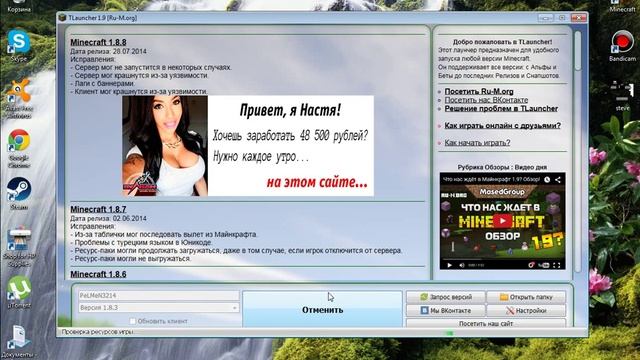This screenshot has width=640, height=360.
Task: Click the Посетить наш сайт button
Action: click(x=486, y=323)
